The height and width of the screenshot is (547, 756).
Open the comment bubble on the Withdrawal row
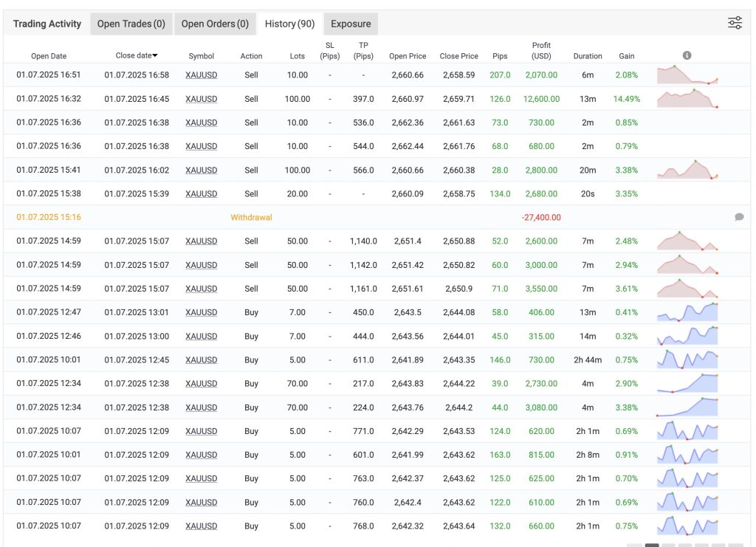coord(739,217)
